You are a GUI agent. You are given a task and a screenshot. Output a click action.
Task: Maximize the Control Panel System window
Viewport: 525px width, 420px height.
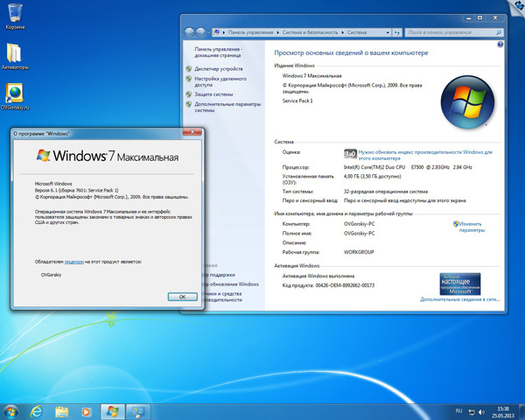point(480,18)
